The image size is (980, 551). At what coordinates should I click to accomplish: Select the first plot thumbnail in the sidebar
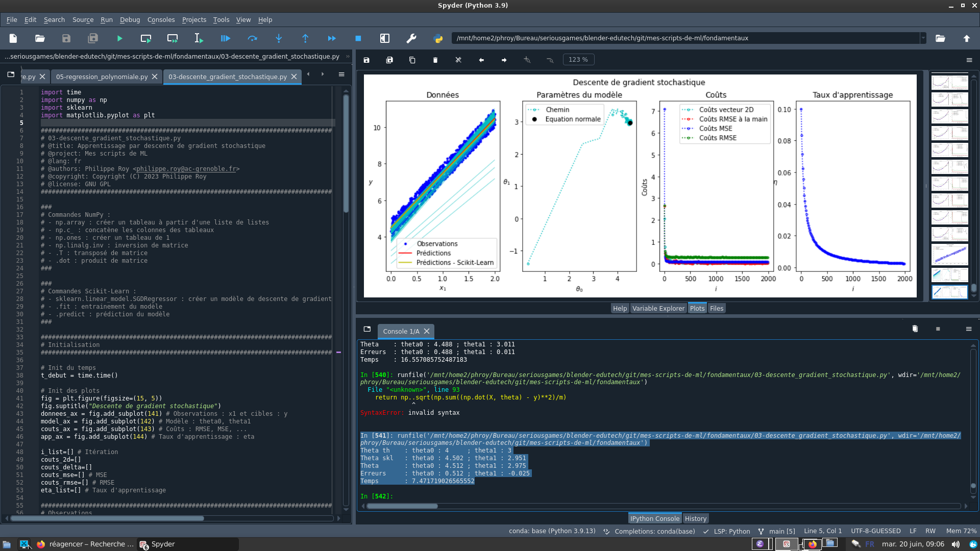click(x=949, y=83)
